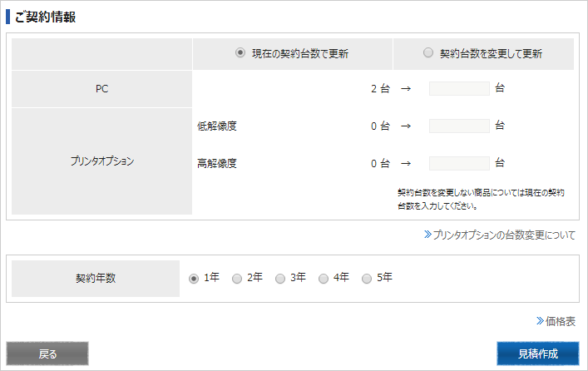The image size is (588, 371).
Task: Choose the 2年 contract term
Action: click(237, 279)
